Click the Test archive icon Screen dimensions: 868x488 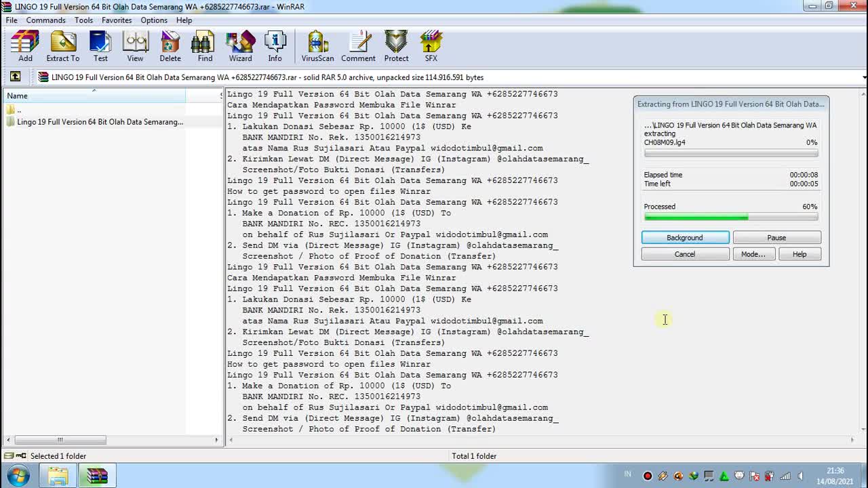tap(100, 47)
